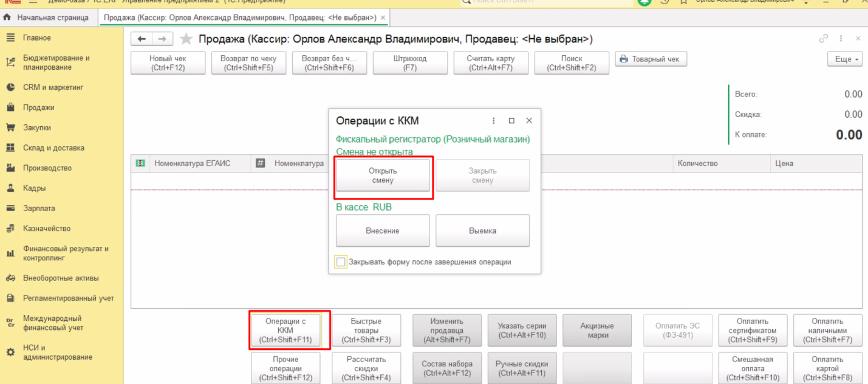Enable Закрывать форму после завершения операции checkbox
This screenshot has width=868, height=384.
(341, 262)
